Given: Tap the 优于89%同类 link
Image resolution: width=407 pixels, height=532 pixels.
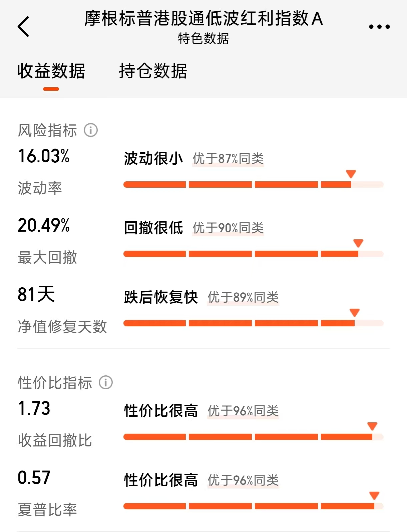Looking at the screenshot, I should point(243,297).
